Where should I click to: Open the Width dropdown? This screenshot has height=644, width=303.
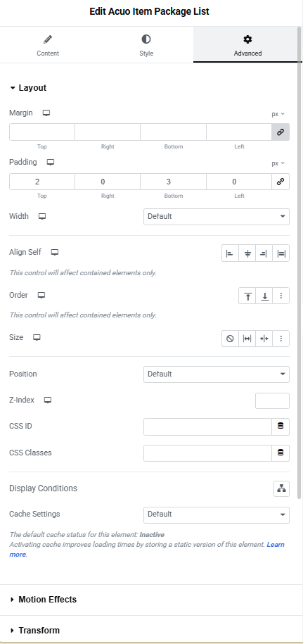pyautogui.click(x=217, y=217)
